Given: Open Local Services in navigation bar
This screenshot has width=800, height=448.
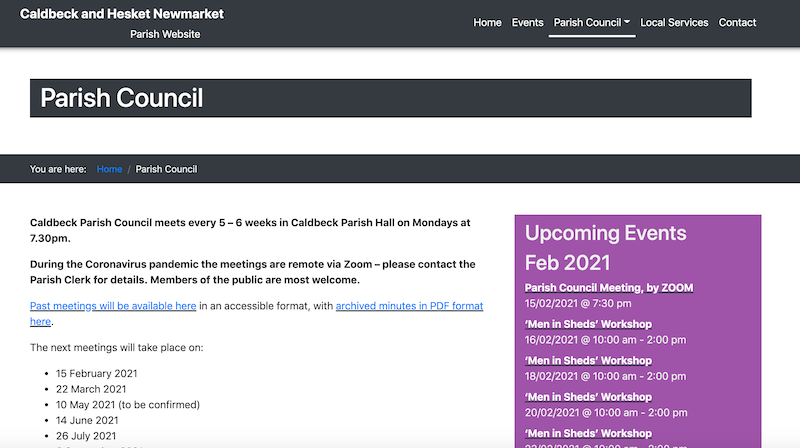Looking at the screenshot, I should point(674,22).
